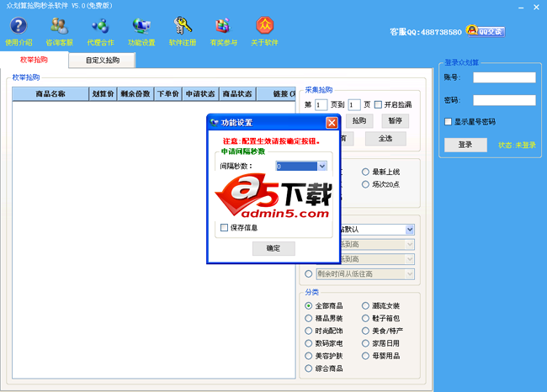
Task: Enable the 开启捡漏 checkbox
Action: [378, 104]
